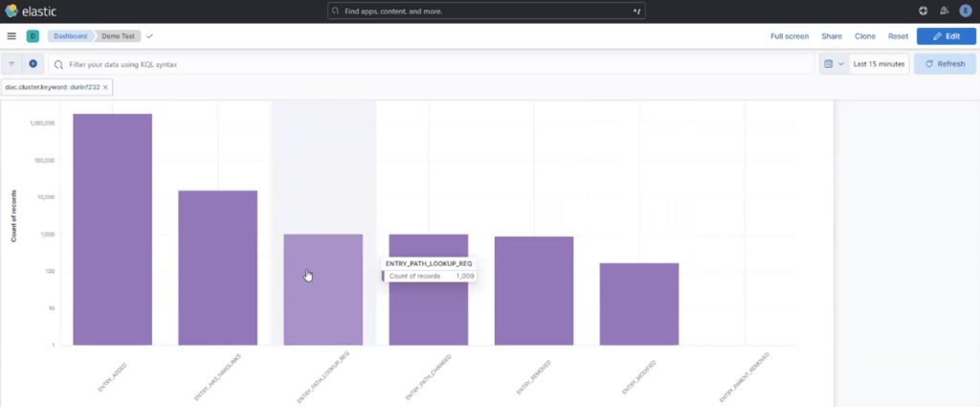Click the green D space avatar
Viewport: 980px width, 407px height.
coord(33,36)
